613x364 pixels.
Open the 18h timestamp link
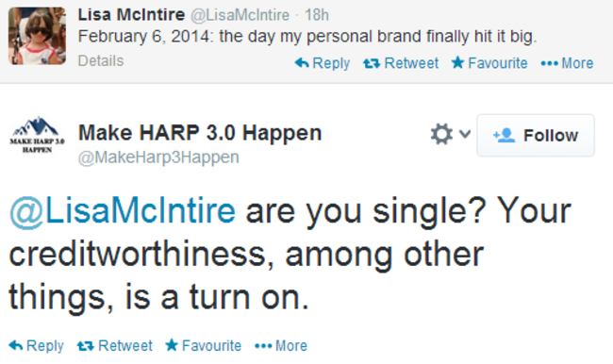316,15
